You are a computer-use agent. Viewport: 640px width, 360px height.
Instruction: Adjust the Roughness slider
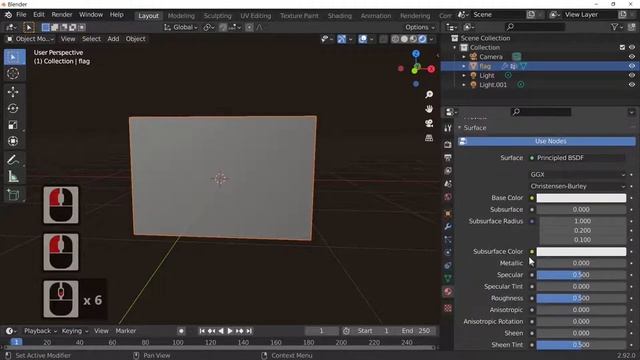[581, 298]
